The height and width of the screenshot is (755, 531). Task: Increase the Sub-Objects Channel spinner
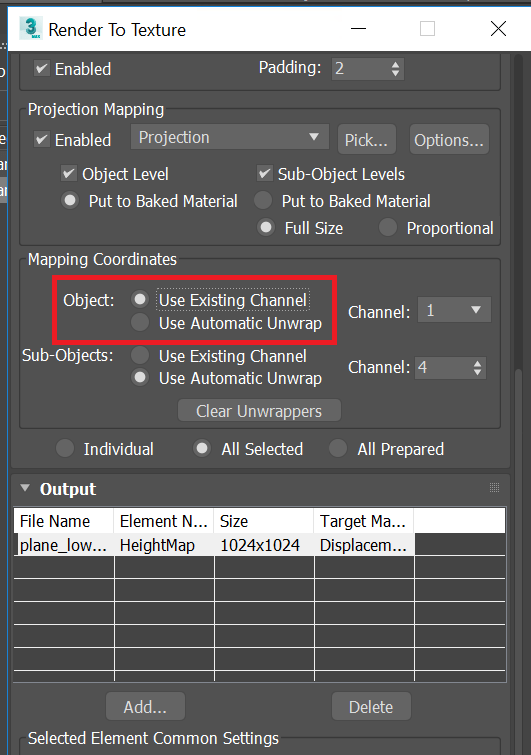tap(477, 363)
